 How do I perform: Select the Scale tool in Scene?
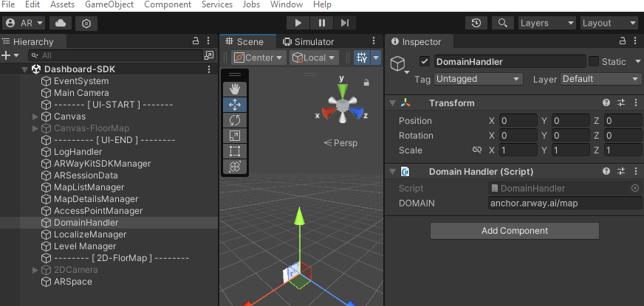pyautogui.click(x=235, y=136)
